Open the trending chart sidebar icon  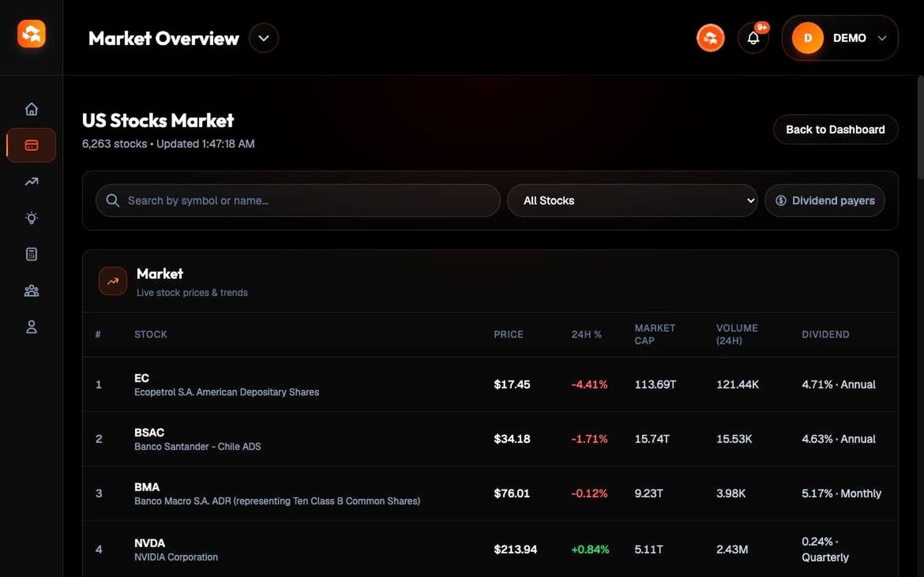[31, 182]
